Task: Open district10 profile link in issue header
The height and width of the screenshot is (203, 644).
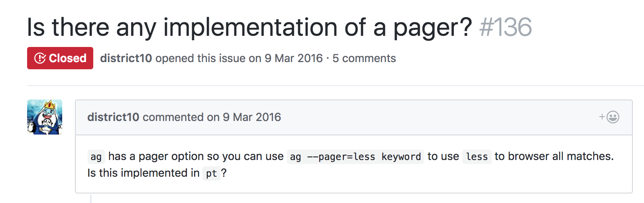Action: (x=126, y=58)
